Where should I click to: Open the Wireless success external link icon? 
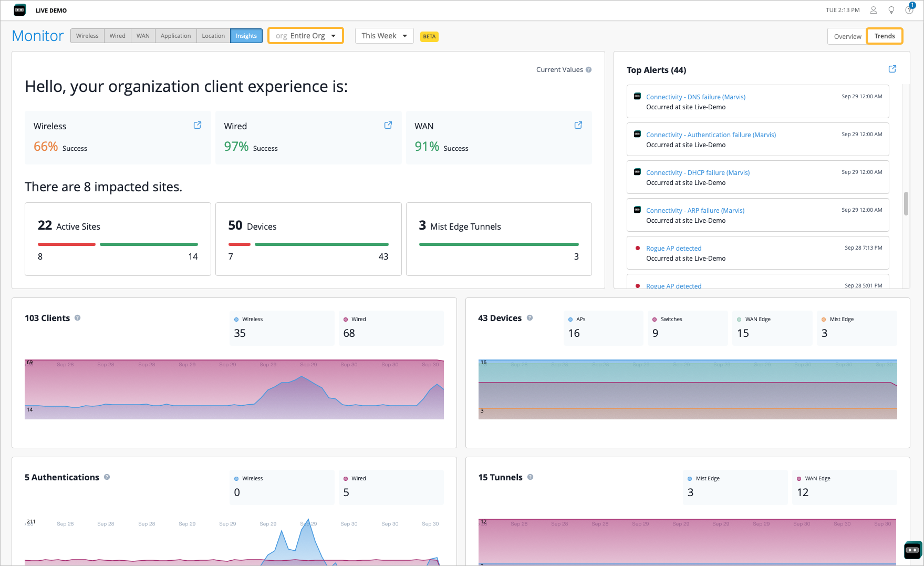[x=197, y=125]
